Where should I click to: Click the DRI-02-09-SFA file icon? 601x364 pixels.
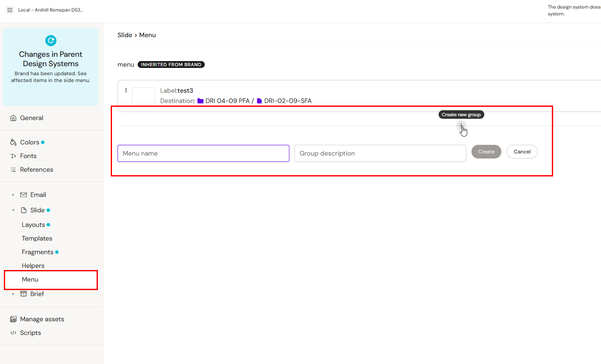click(259, 101)
